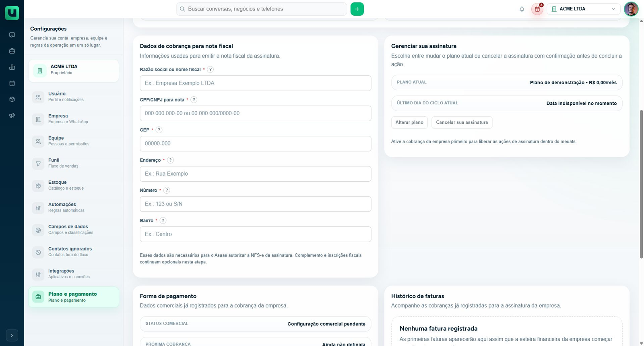This screenshot has height=346, width=644.
Task: Open the ACME LTDA company dropdown
Action: click(x=583, y=9)
